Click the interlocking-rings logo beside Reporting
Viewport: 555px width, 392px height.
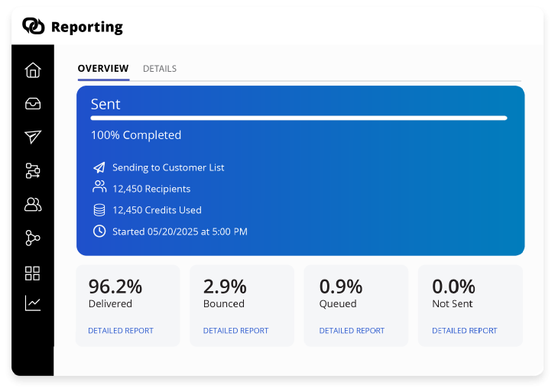click(x=34, y=26)
